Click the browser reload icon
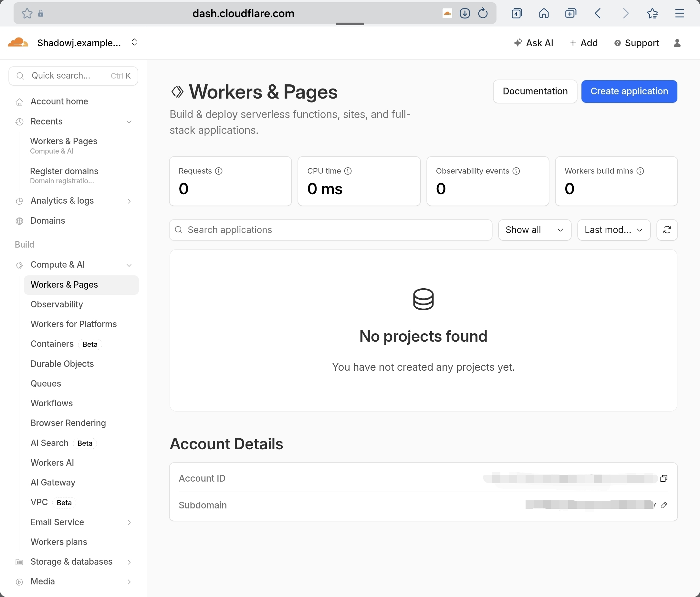This screenshot has width=700, height=597. click(x=483, y=13)
